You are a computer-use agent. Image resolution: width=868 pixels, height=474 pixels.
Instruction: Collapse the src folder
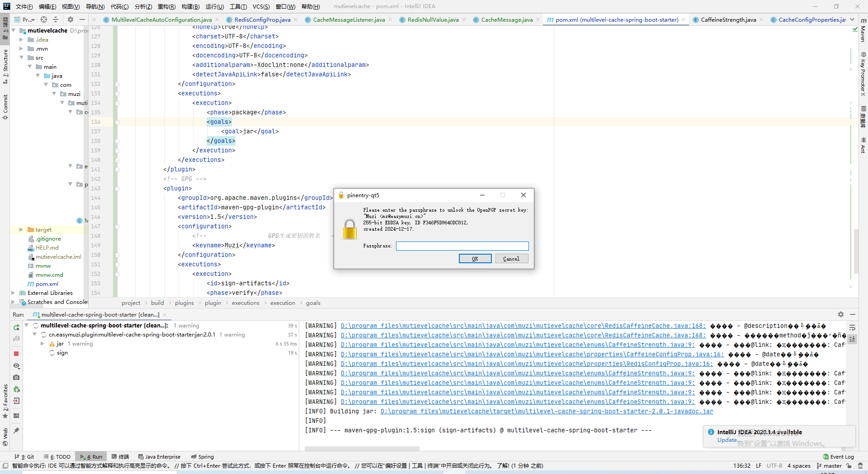pyautogui.click(x=21, y=57)
